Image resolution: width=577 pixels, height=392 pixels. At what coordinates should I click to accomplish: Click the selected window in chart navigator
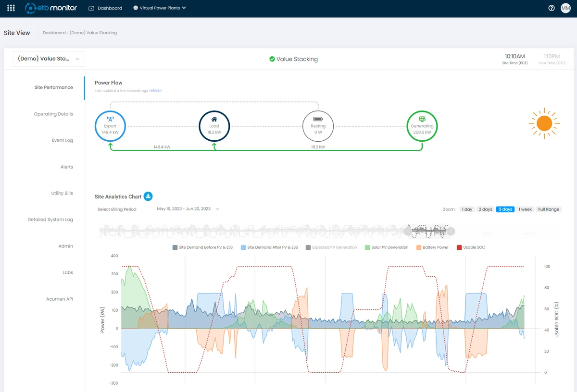pyautogui.click(x=429, y=231)
